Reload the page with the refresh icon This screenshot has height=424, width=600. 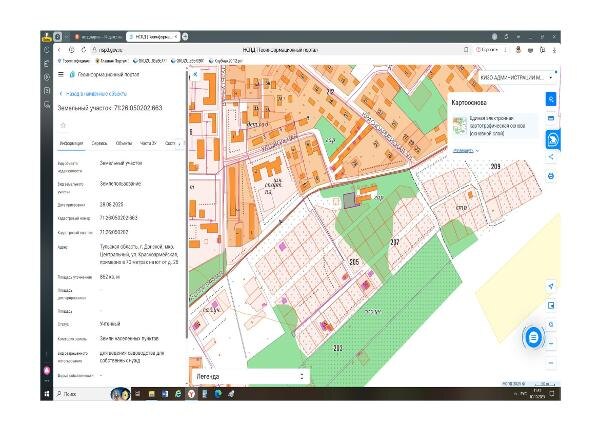[x=83, y=50]
